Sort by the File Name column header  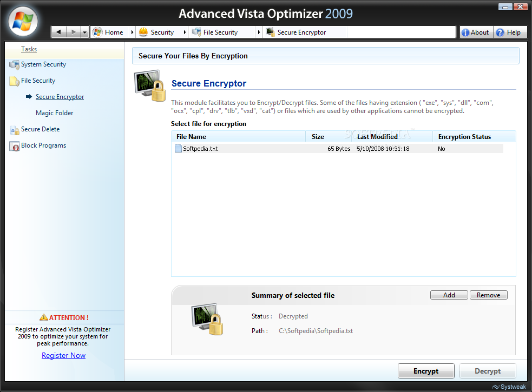click(x=239, y=137)
